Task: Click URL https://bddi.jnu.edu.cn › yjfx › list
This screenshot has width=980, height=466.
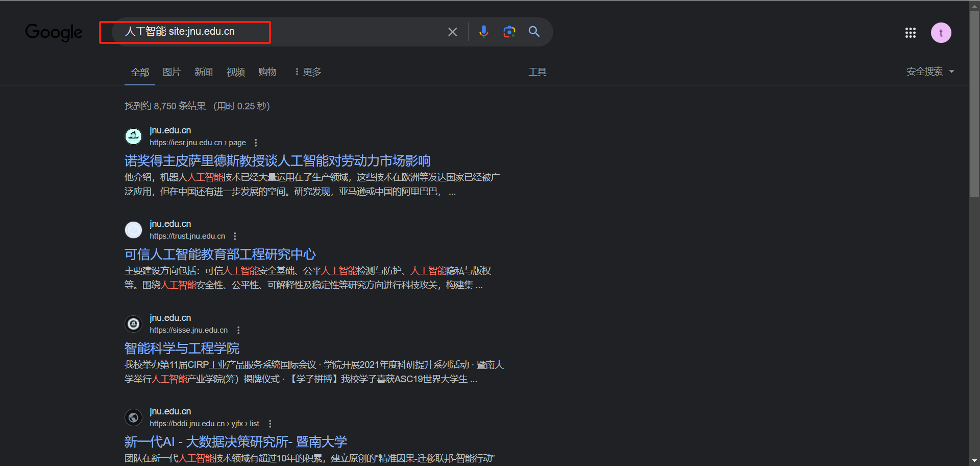Action: tap(204, 424)
